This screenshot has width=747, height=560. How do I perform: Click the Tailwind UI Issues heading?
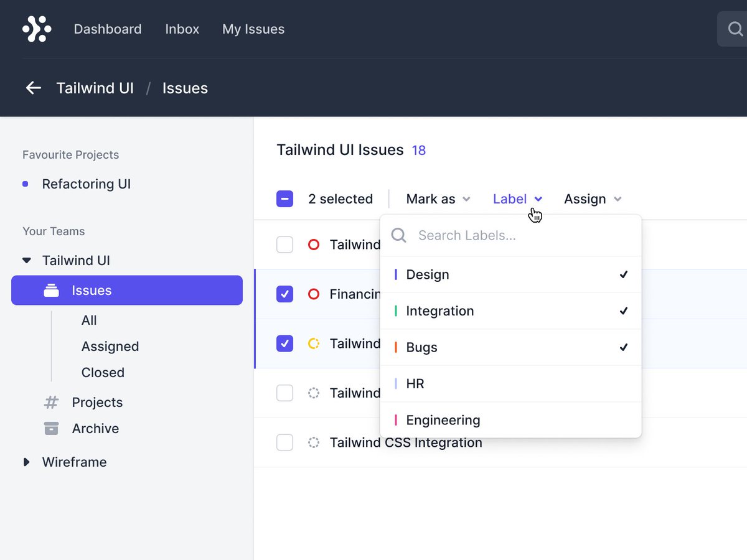[340, 149]
